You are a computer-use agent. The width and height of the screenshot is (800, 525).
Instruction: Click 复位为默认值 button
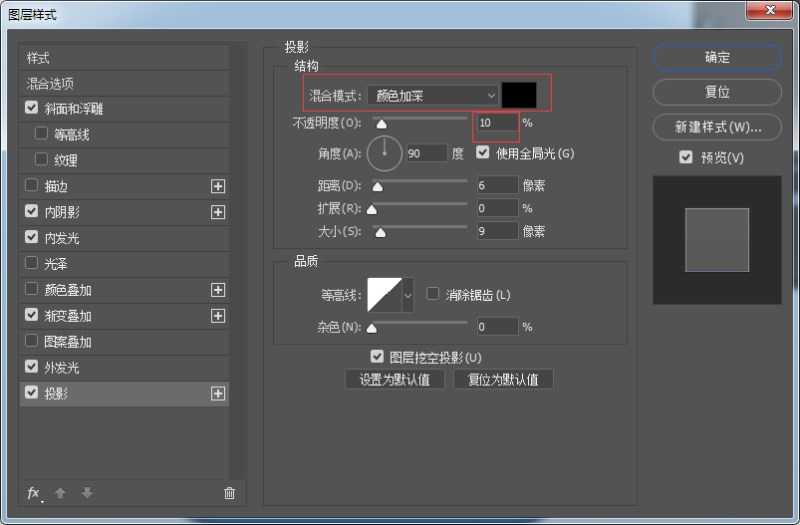pyautogui.click(x=503, y=380)
